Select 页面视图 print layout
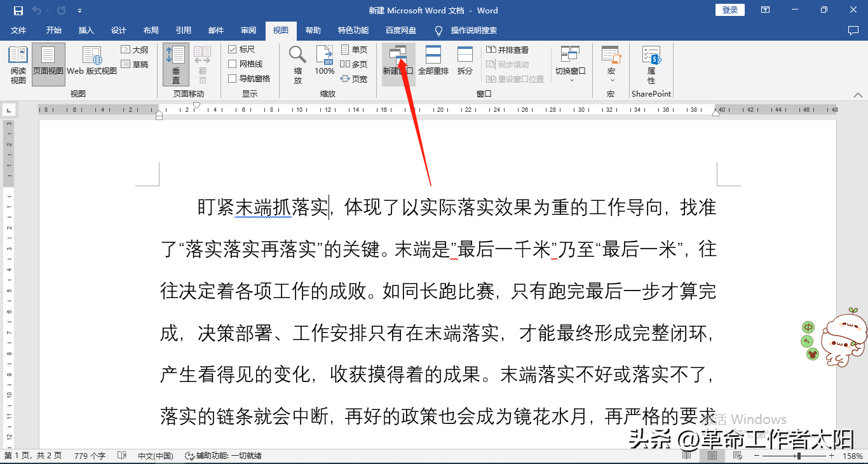Image resolution: width=868 pixels, height=464 pixels. [48, 65]
